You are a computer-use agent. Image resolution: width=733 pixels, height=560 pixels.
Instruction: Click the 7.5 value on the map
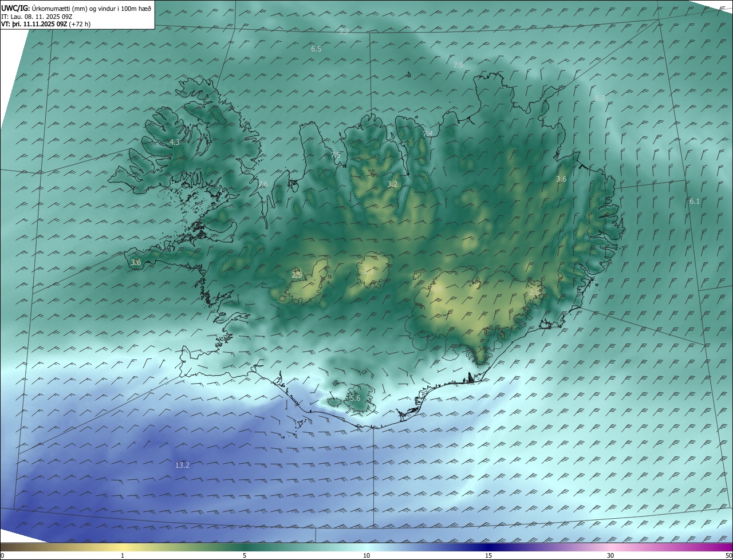point(336,155)
